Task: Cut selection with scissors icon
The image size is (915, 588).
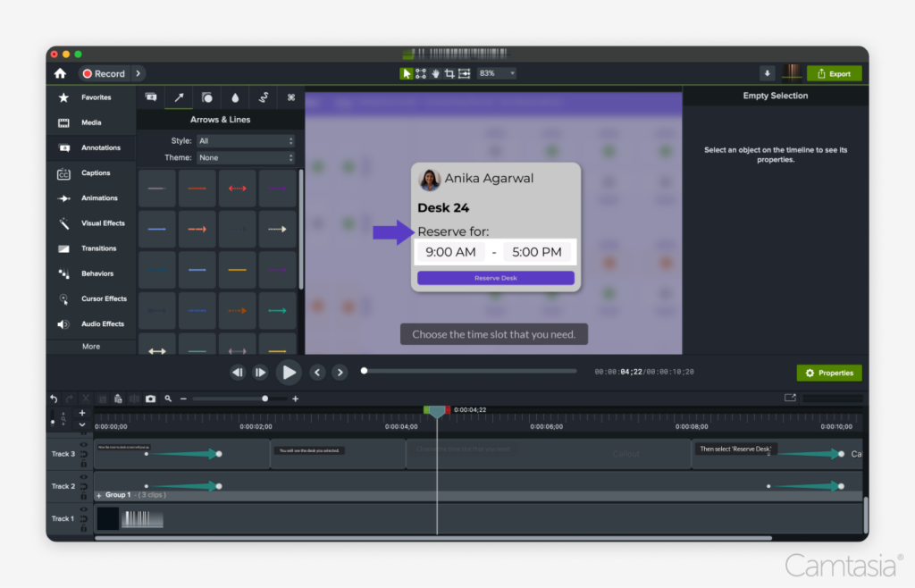Action: (86, 399)
